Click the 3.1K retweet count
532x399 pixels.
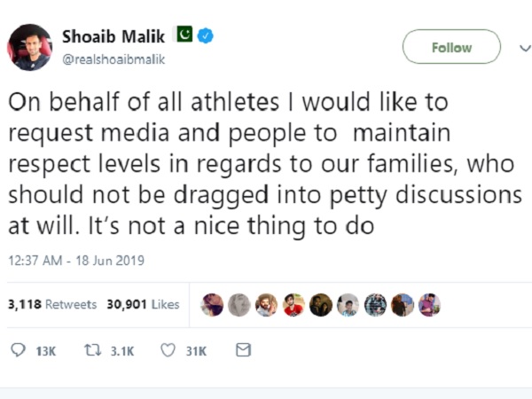click(122, 351)
